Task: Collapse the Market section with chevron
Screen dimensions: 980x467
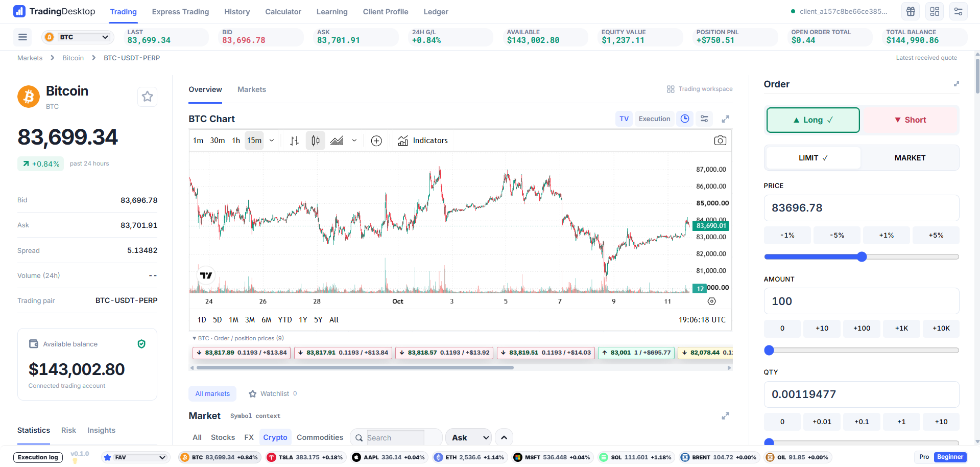Action: coord(504,437)
